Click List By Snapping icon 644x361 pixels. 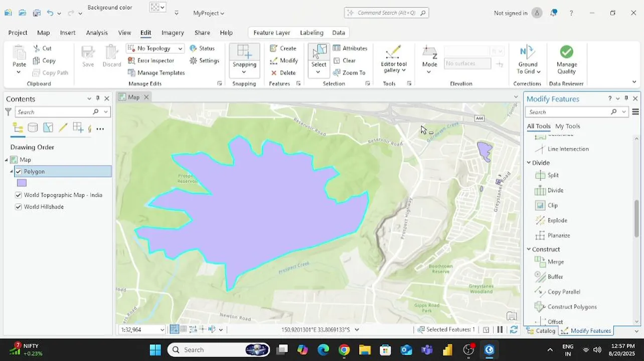click(78, 128)
